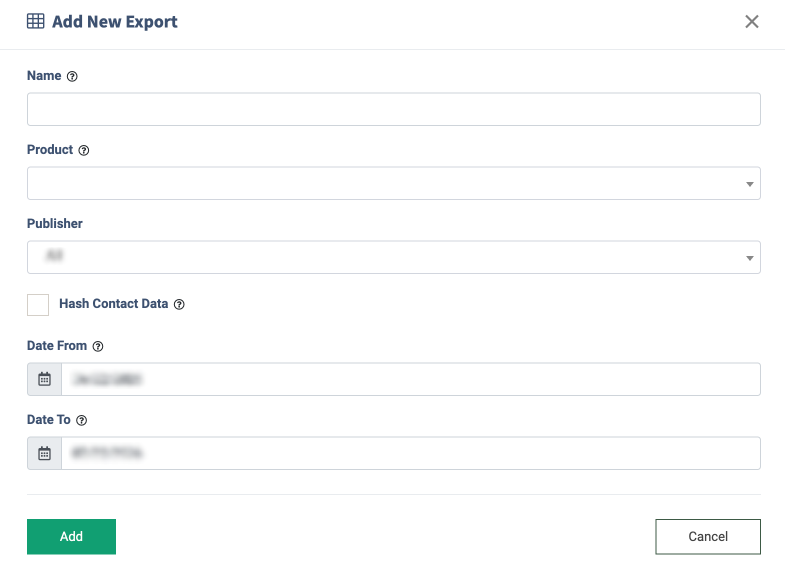Enable the Hash Contact Data checkbox
This screenshot has height=574, width=785.
tap(38, 305)
